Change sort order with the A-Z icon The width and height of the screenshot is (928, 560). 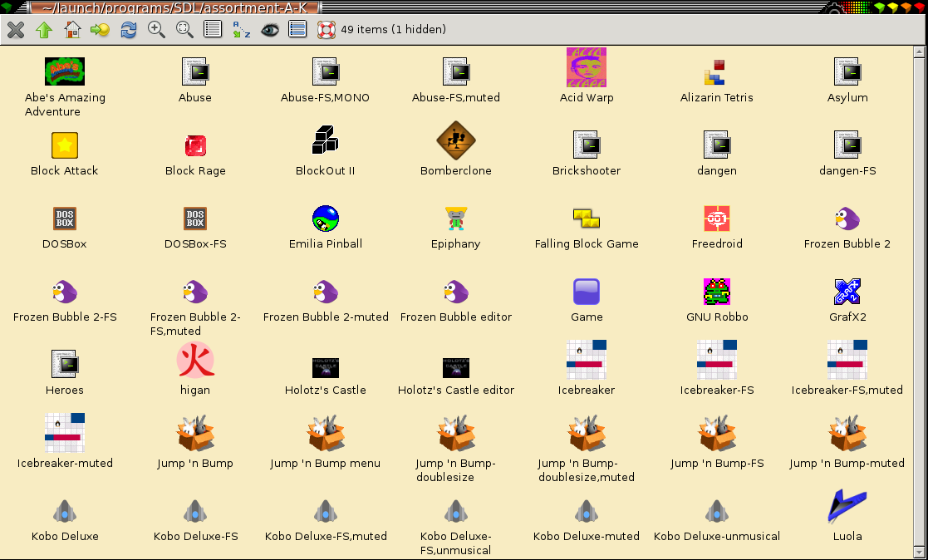(241, 30)
